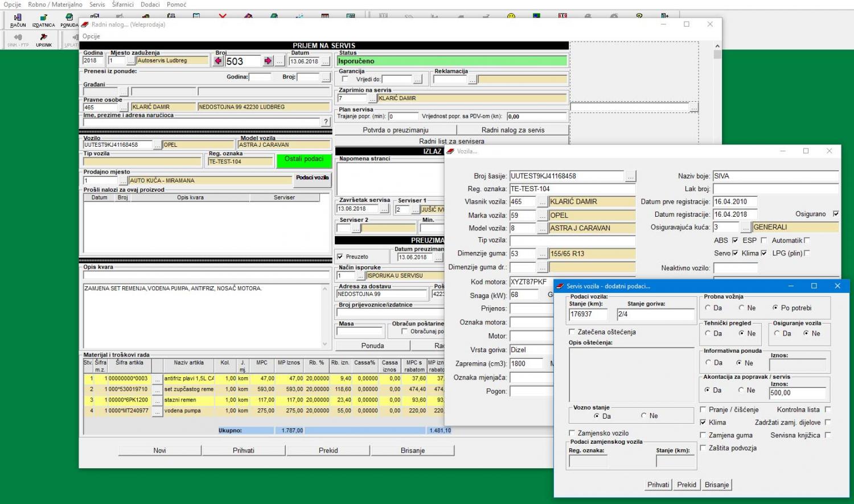This screenshot has height=504, width=854.
Task: Click the question mark help toolbar icon
Action: click(x=639, y=16)
